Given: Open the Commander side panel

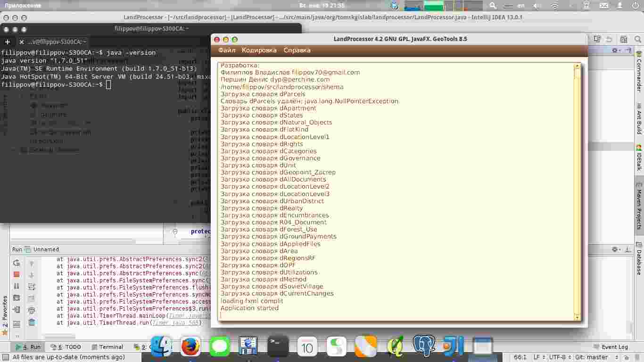Looking at the screenshot, I should coord(639,72).
